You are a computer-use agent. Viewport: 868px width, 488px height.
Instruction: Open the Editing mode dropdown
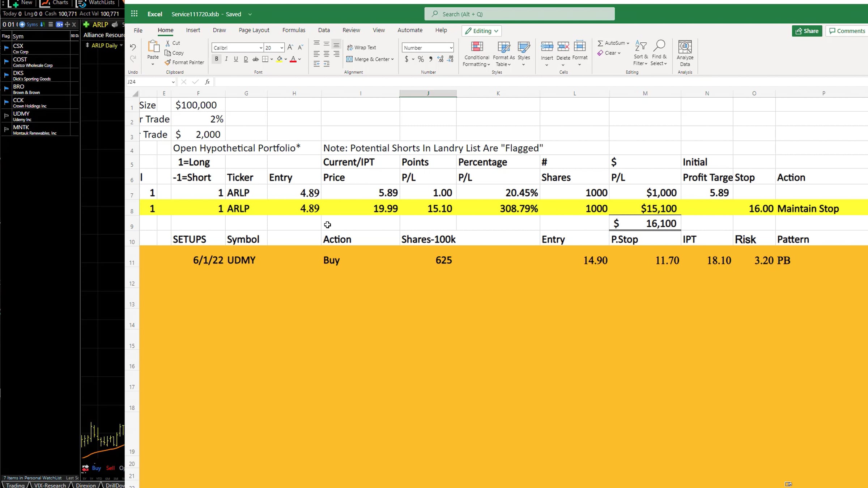pyautogui.click(x=482, y=31)
